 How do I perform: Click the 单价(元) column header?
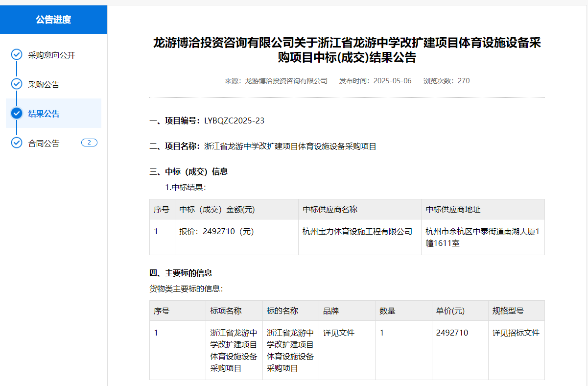(450, 311)
